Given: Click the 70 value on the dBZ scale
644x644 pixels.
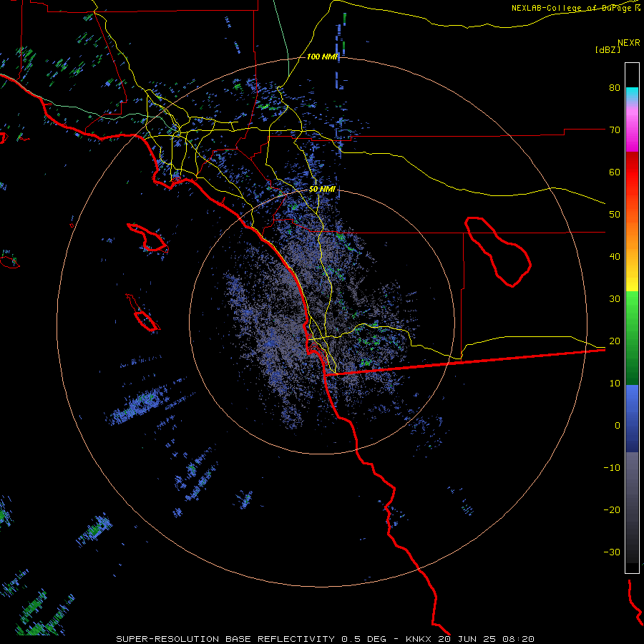Looking at the screenshot, I should pyautogui.click(x=615, y=130).
